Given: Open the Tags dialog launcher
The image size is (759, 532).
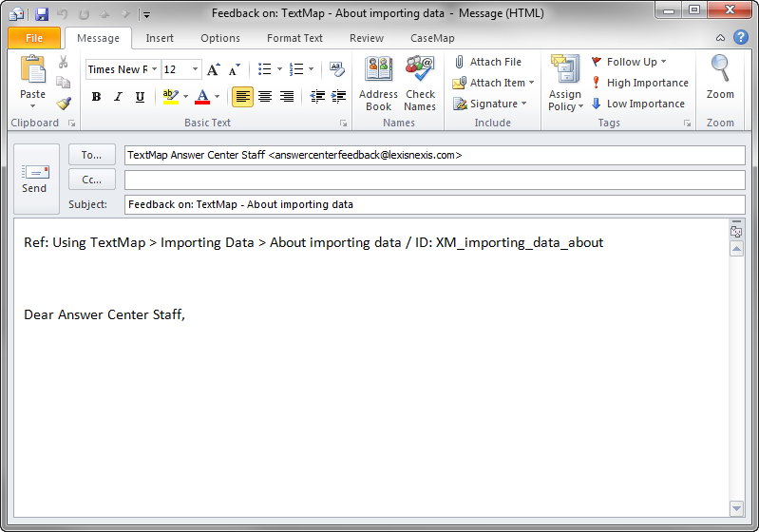Looking at the screenshot, I should pos(687,123).
